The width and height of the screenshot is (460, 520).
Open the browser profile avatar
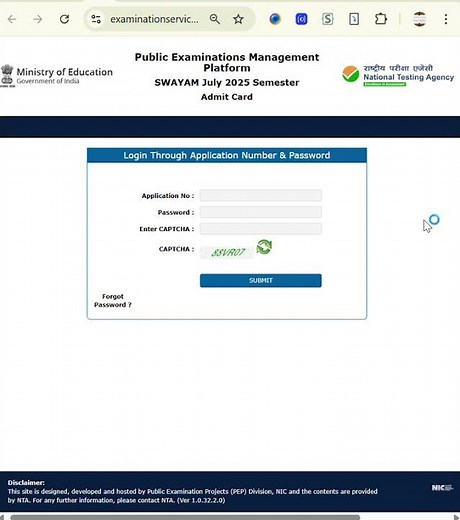click(419, 19)
